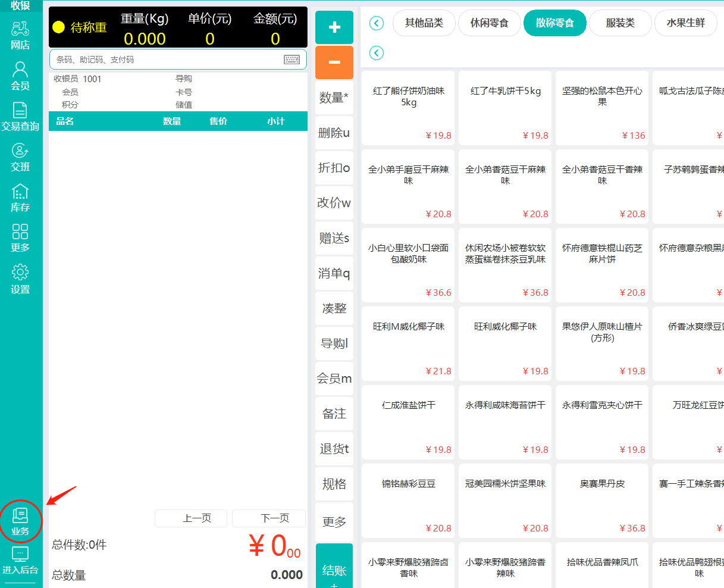Click the 规格 specification button
The image size is (724, 588).
(x=334, y=484)
